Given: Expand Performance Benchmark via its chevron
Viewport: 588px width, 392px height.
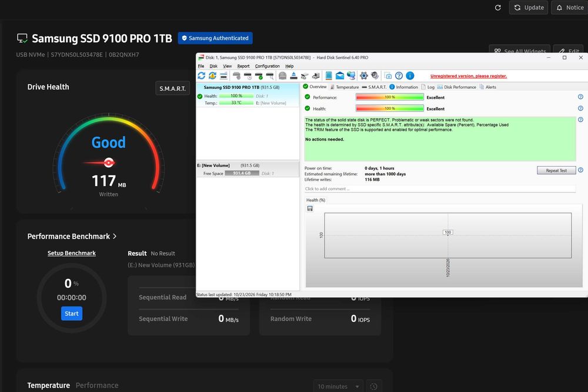Looking at the screenshot, I should pyautogui.click(x=115, y=236).
